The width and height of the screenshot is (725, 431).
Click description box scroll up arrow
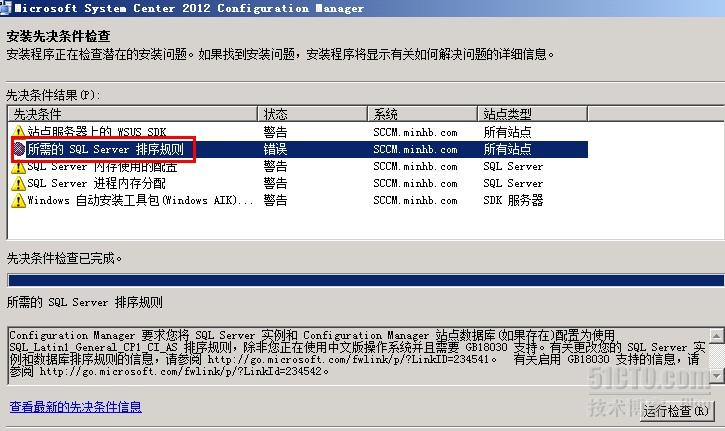717,335
